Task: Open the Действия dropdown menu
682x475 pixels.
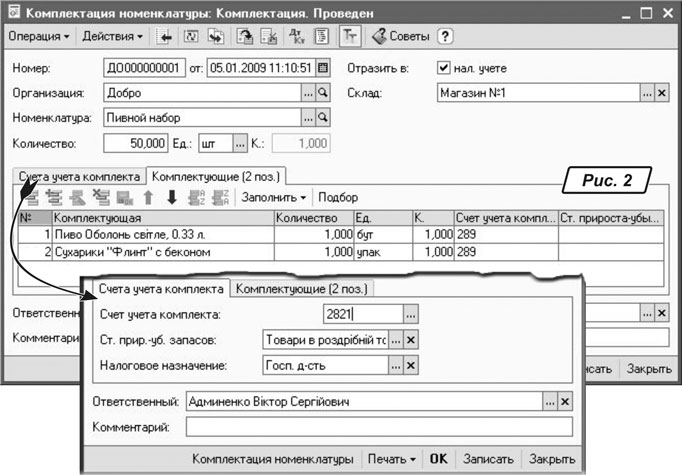Action: point(112,36)
